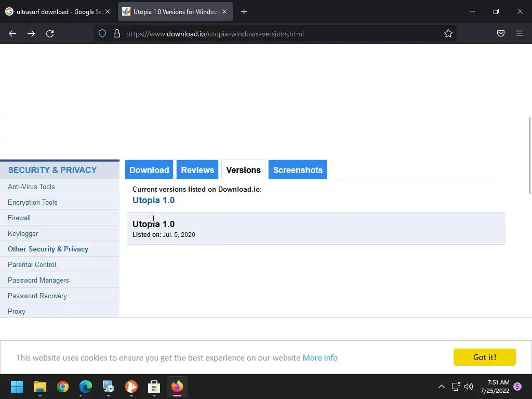
Task: Open Proxy category
Action: pos(17,312)
